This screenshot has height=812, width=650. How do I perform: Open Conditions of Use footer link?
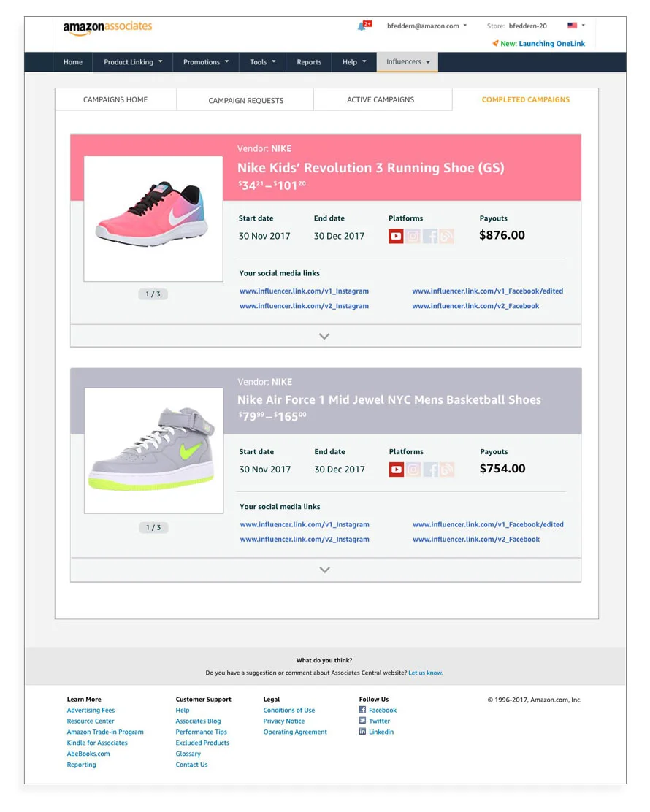(x=289, y=710)
